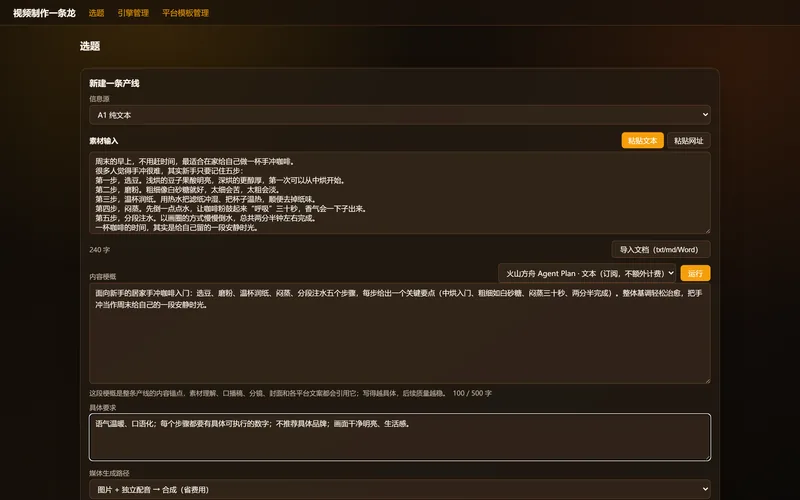Click the 媒体生成路径 label
The width and height of the screenshot is (800, 500).
[x=109, y=473]
